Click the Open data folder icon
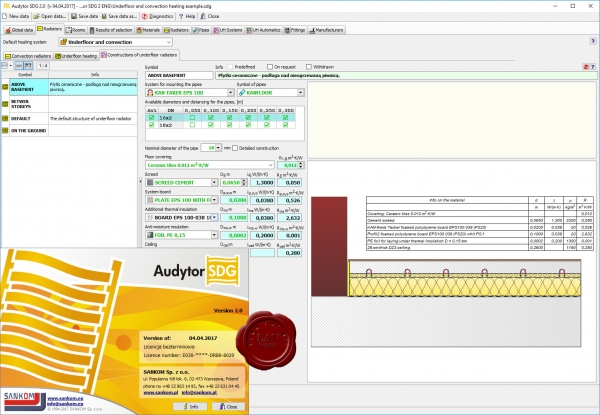Image resolution: width=600 pixels, height=415 pixels. [36, 16]
